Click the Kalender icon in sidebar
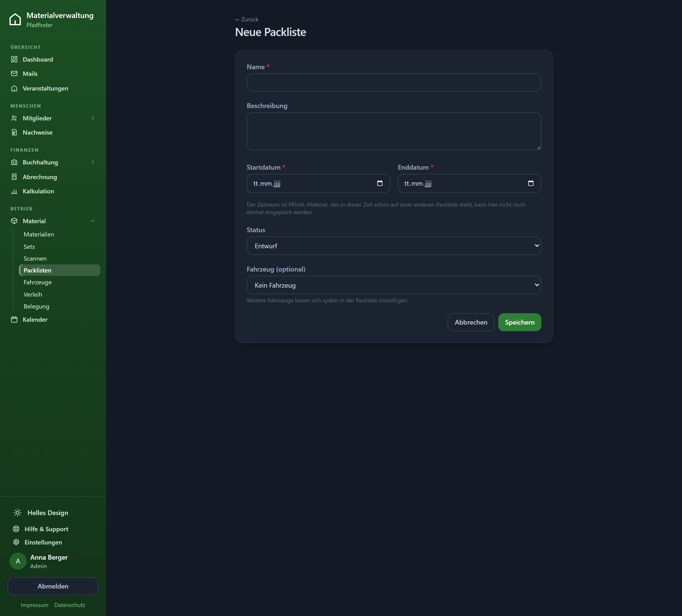Viewport: 682px width, 616px height. pos(14,320)
